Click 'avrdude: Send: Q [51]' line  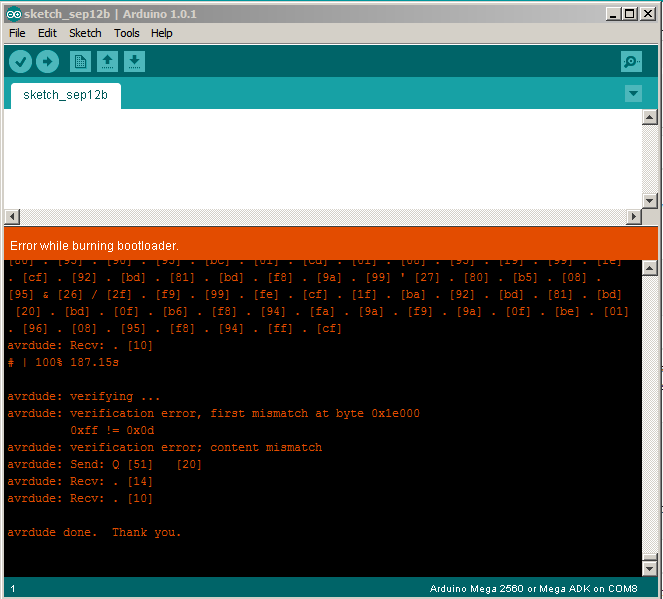[104, 464]
